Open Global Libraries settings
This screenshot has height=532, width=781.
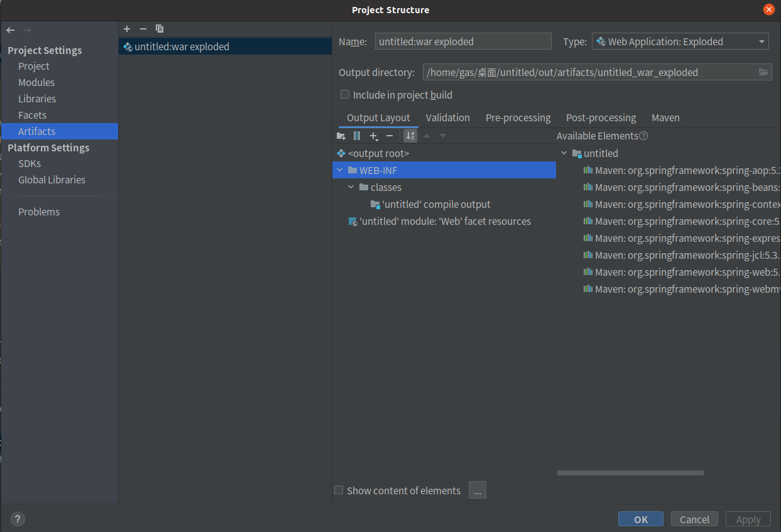tap(52, 180)
